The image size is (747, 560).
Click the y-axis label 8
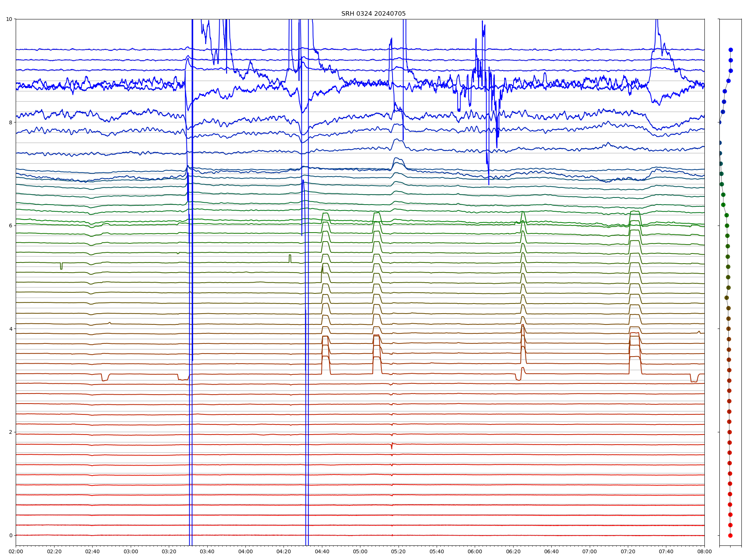10,122
